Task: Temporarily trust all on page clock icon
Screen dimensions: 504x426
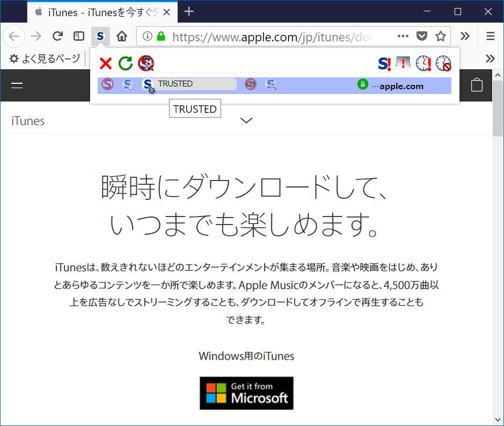Action: click(423, 63)
